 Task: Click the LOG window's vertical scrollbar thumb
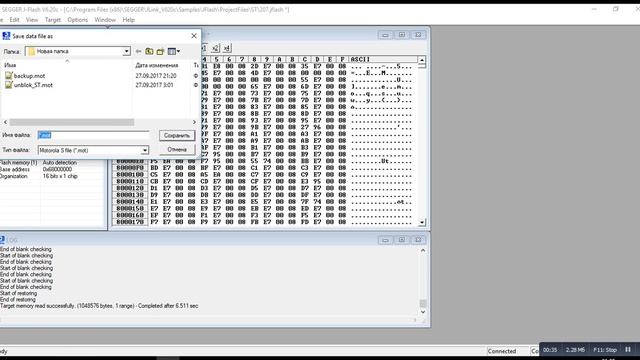[423, 303]
